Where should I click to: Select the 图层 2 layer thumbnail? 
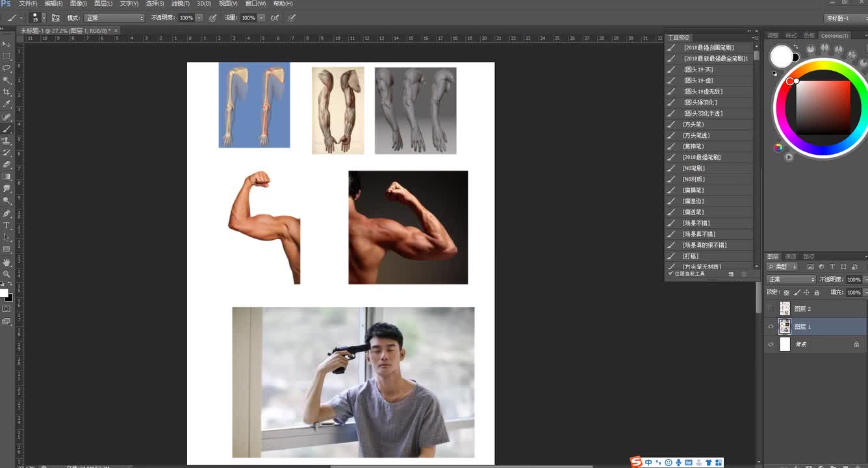coord(785,309)
